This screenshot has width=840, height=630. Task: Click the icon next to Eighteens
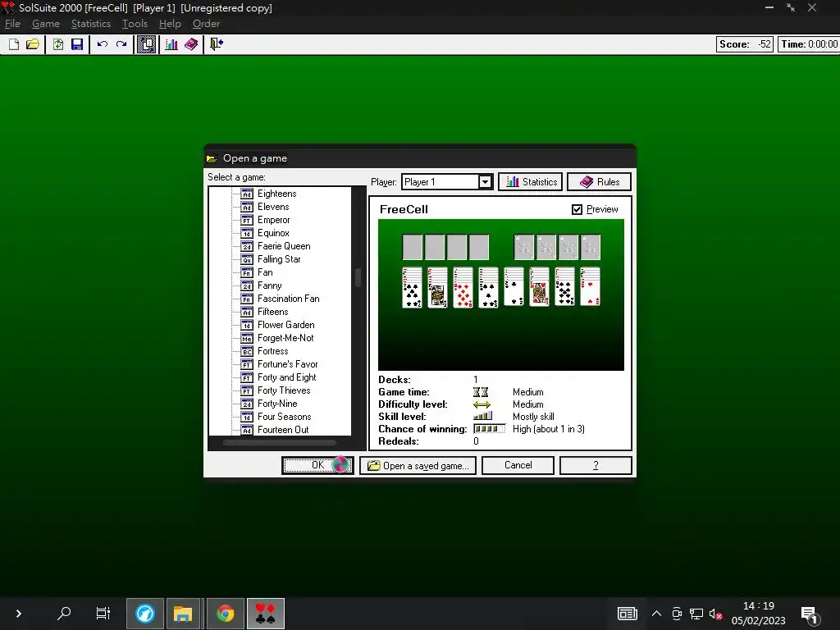(x=247, y=194)
